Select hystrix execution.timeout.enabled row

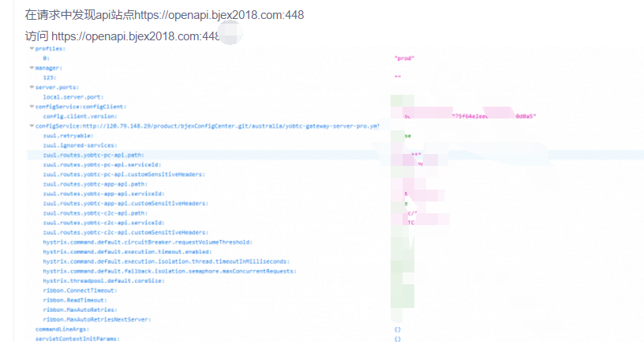pos(127,252)
